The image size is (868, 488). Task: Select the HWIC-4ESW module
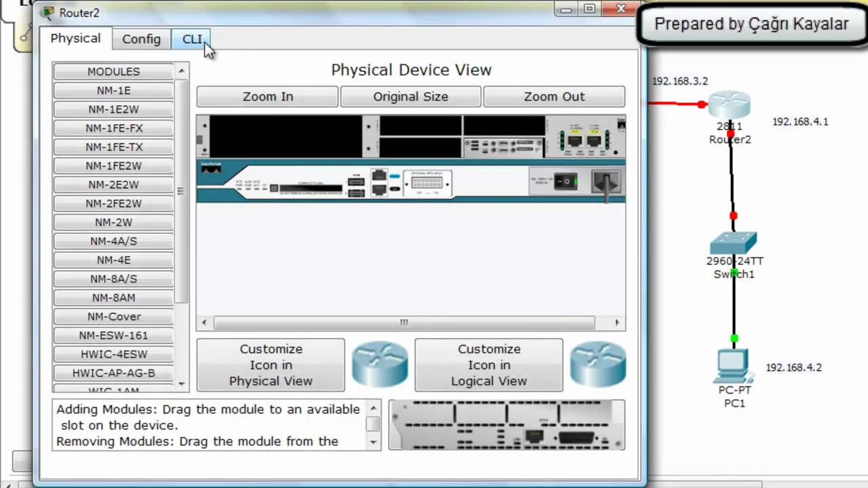113,354
